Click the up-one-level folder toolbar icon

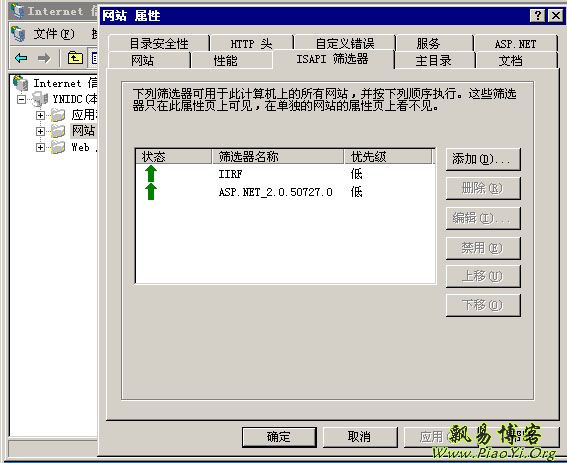pyautogui.click(x=75, y=58)
